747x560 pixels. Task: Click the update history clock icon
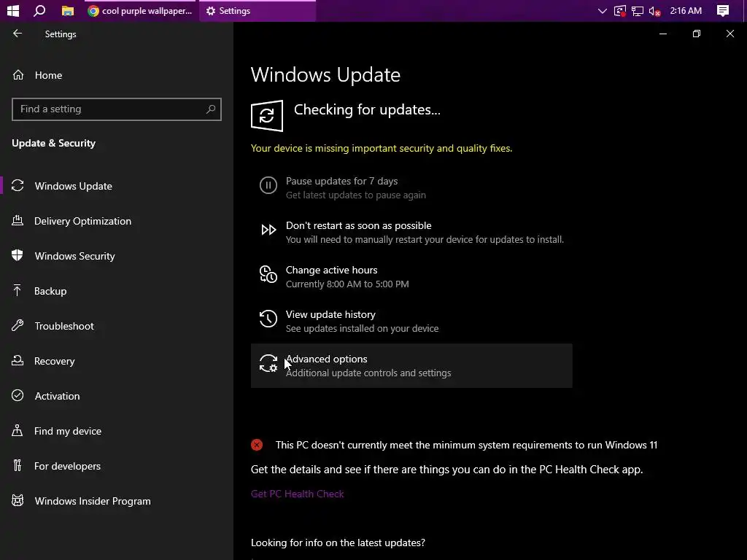click(268, 319)
